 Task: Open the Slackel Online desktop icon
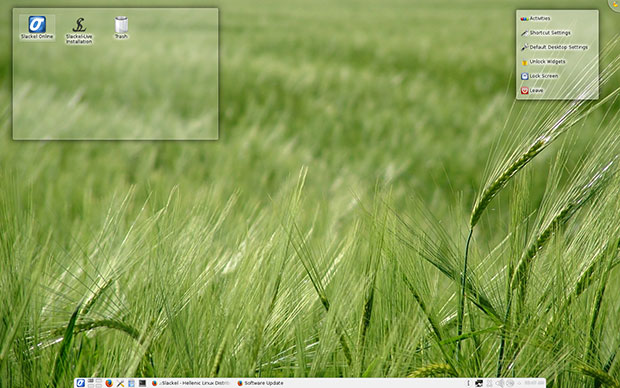tap(37, 28)
